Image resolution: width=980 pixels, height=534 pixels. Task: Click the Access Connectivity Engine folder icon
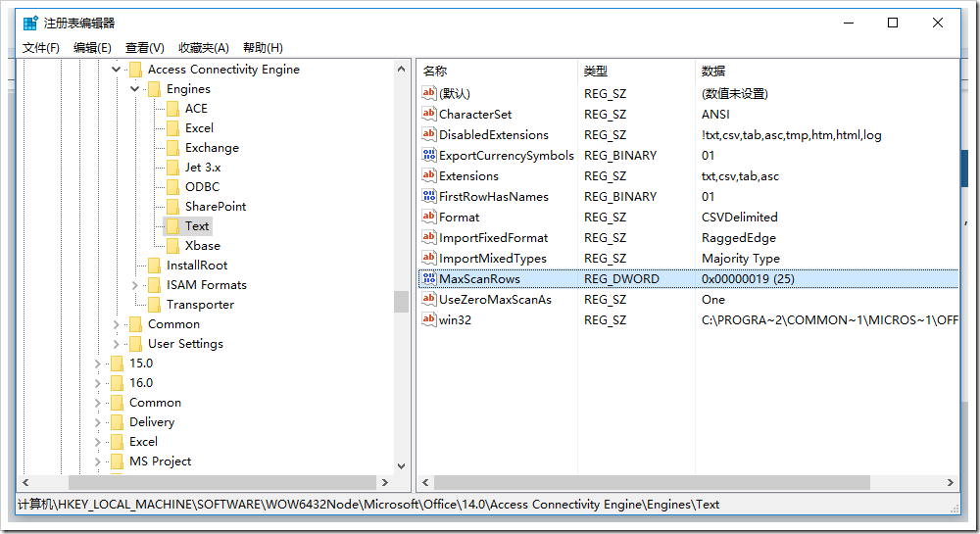pyautogui.click(x=135, y=70)
